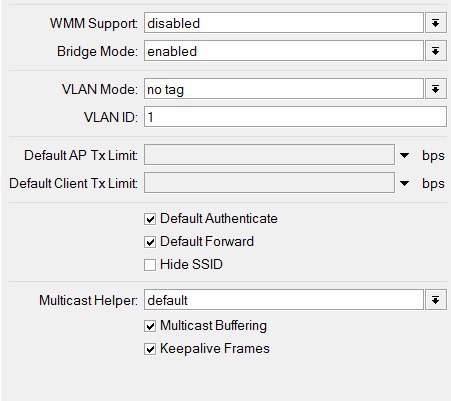Click the VLAN Mode label
The image size is (451, 401).
(99, 89)
